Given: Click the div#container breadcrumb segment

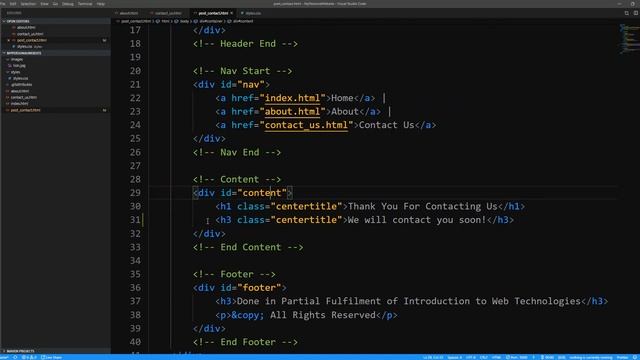Looking at the screenshot, I should tap(211, 21).
